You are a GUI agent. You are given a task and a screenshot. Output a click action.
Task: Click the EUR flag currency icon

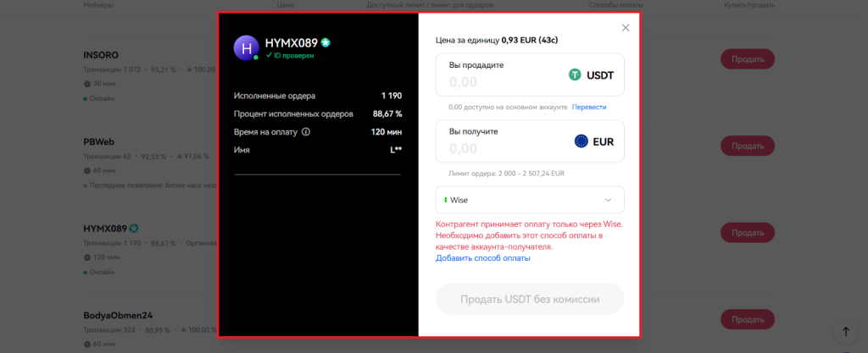click(581, 141)
